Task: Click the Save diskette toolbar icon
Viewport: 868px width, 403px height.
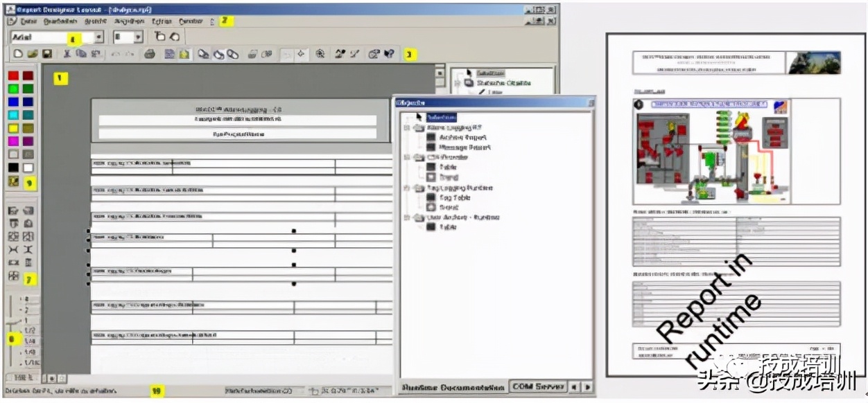Action: pos(47,54)
